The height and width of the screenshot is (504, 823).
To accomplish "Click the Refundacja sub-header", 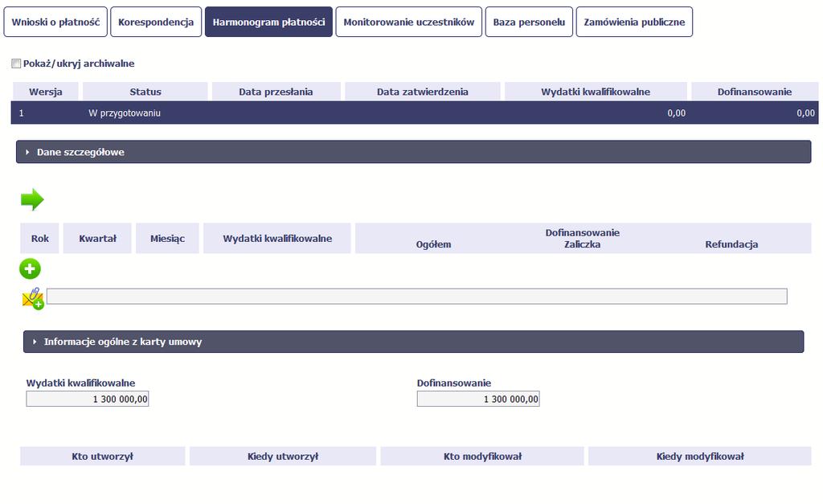I will click(x=731, y=244).
